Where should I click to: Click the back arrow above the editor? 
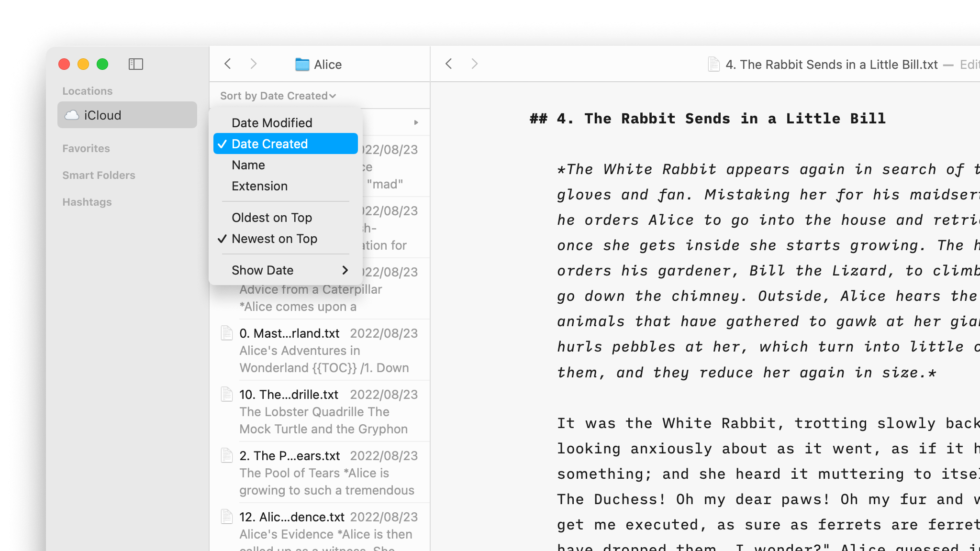[448, 64]
